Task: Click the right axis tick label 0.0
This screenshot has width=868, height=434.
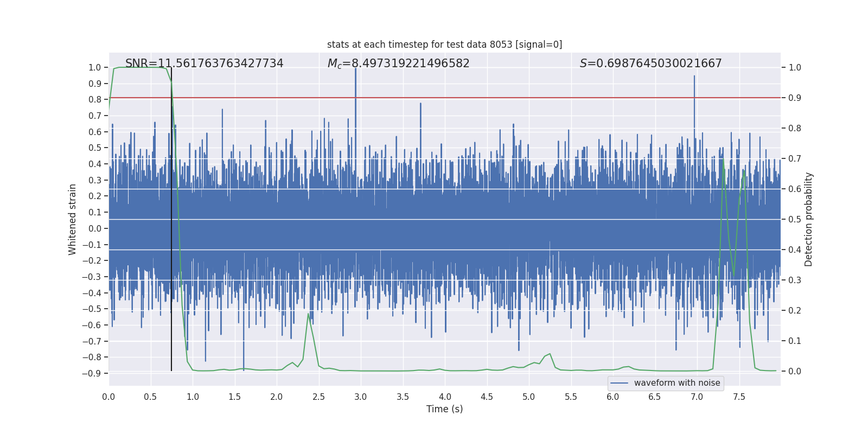Action: tap(795, 372)
